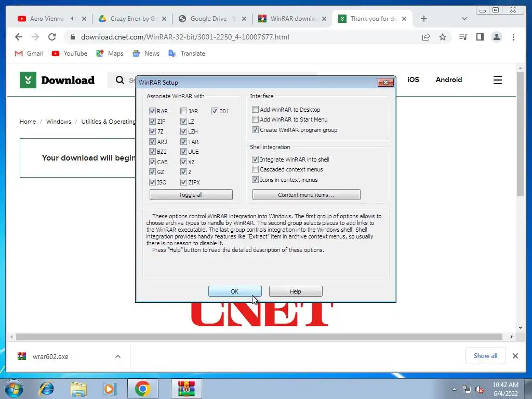Open Windows Explorer folder icon in taskbar
The image size is (532, 399).
click(x=78, y=389)
